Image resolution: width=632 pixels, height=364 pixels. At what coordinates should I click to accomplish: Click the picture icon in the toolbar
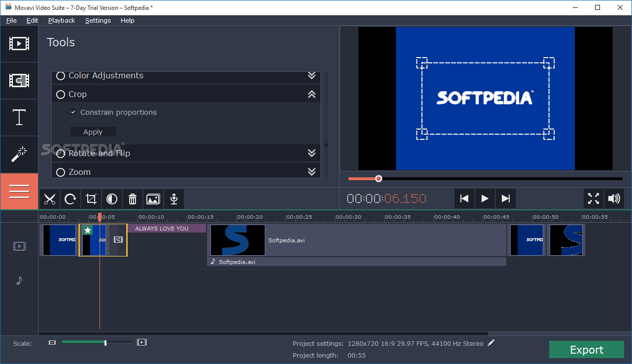click(153, 199)
